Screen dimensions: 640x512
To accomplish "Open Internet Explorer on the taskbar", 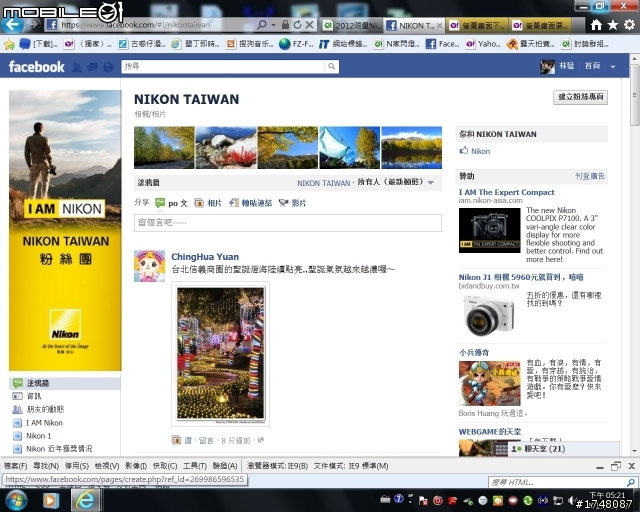I will (x=84, y=500).
